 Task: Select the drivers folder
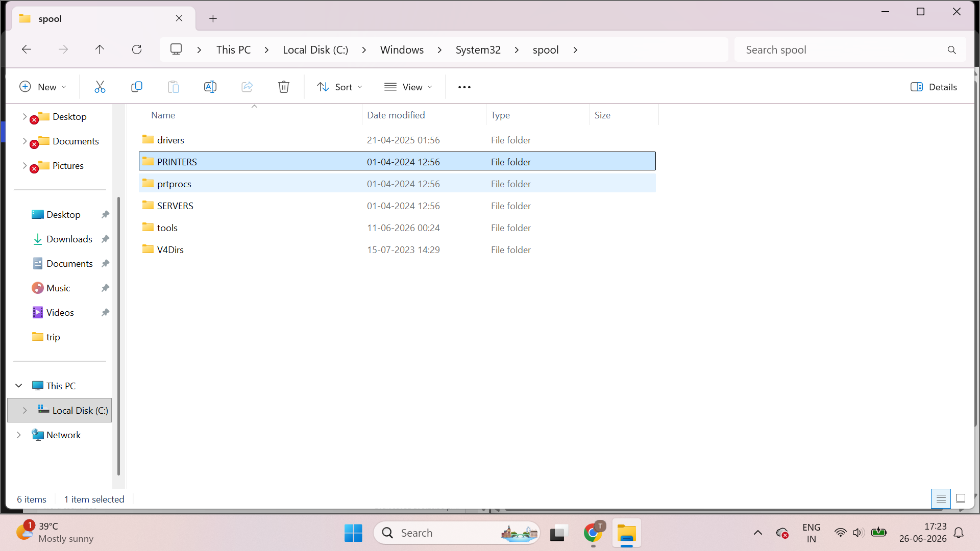397,140
